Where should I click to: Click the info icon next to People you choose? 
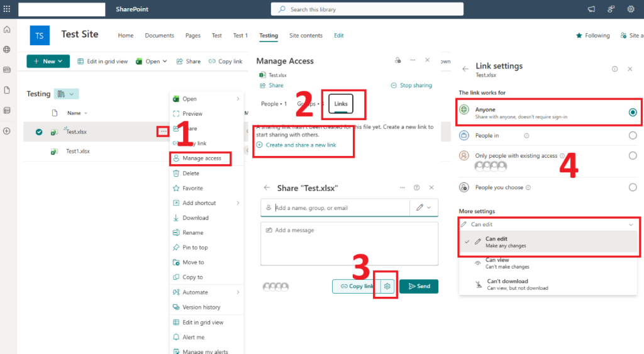tap(528, 187)
